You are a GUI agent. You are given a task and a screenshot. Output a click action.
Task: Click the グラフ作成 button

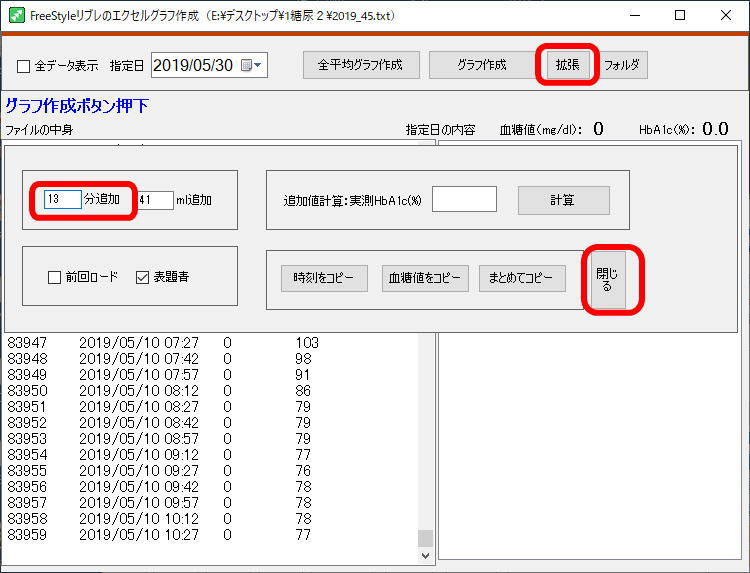[x=482, y=65]
